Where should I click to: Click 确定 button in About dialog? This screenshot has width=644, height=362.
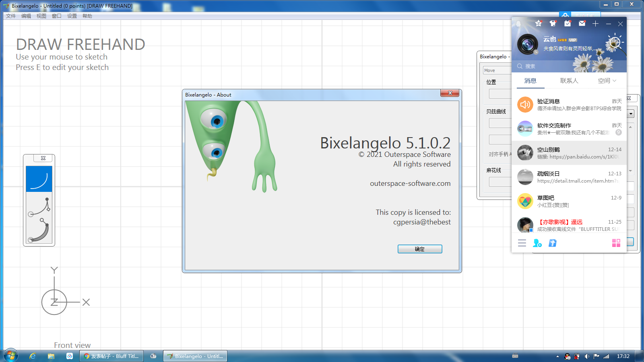[420, 249]
